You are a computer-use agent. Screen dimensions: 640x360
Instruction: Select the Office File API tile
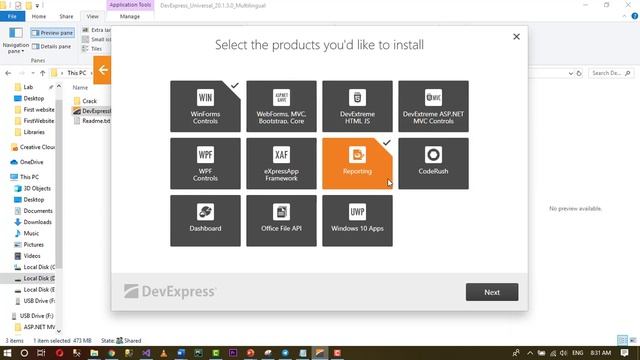click(281, 220)
